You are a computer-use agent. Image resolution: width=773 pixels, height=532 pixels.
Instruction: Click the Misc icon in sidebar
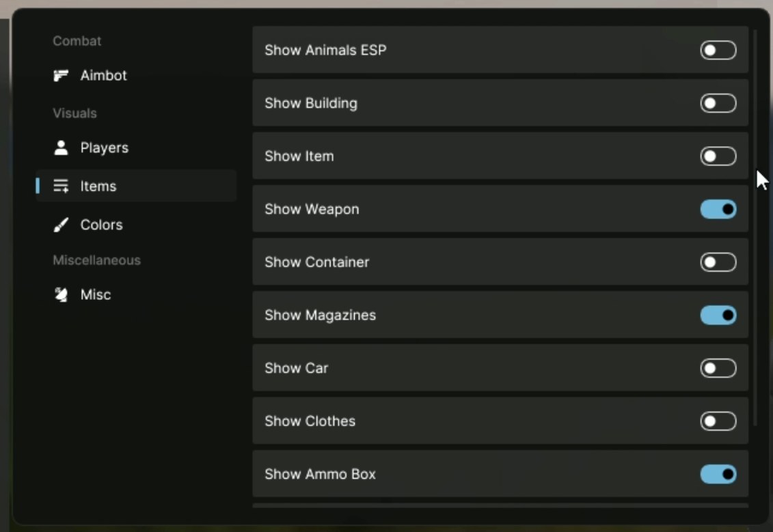[x=61, y=295]
